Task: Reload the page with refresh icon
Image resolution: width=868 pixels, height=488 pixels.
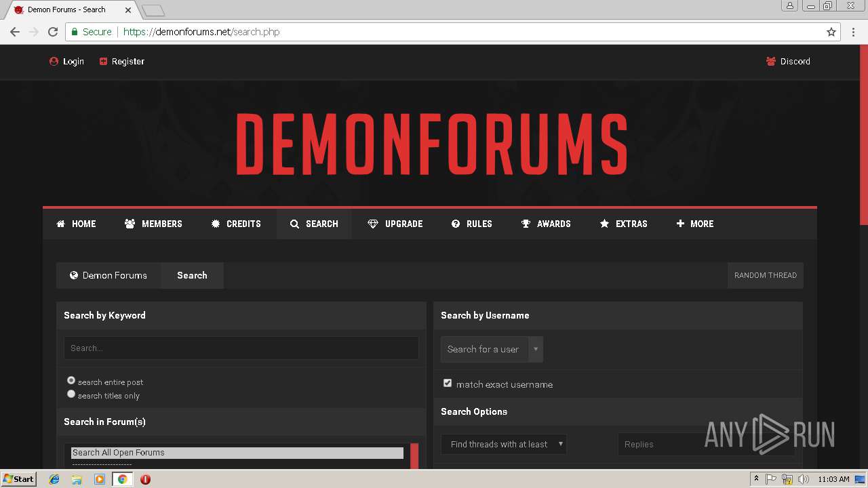Action: (53, 32)
